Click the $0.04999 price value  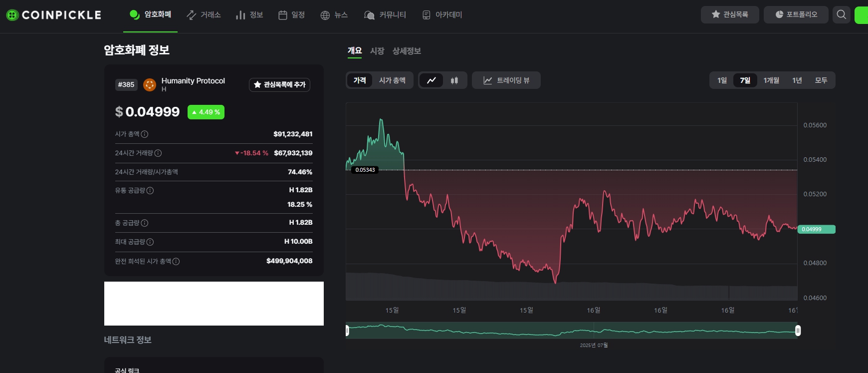[147, 112]
